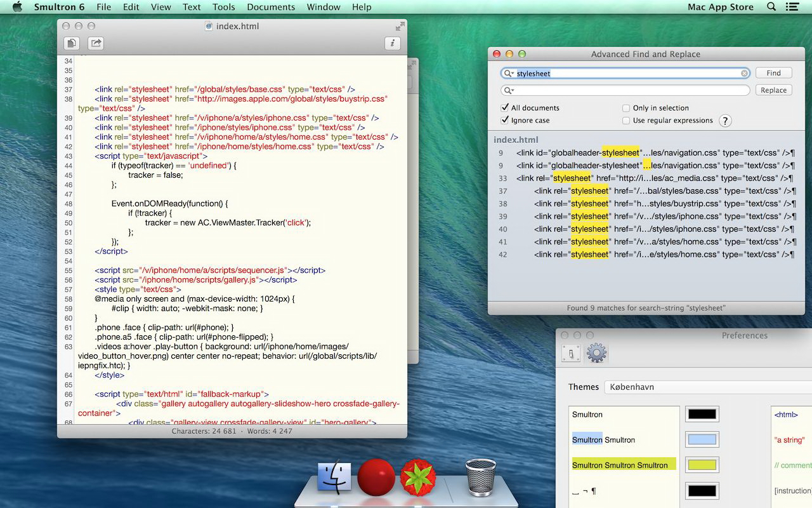Enable Use regular expressions
The height and width of the screenshot is (508, 812).
coord(626,121)
